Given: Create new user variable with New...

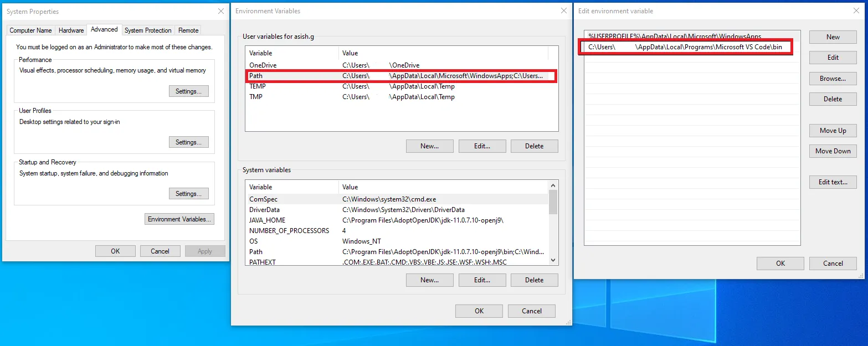Looking at the screenshot, I should pyautogui.click(x=430, y=146).
